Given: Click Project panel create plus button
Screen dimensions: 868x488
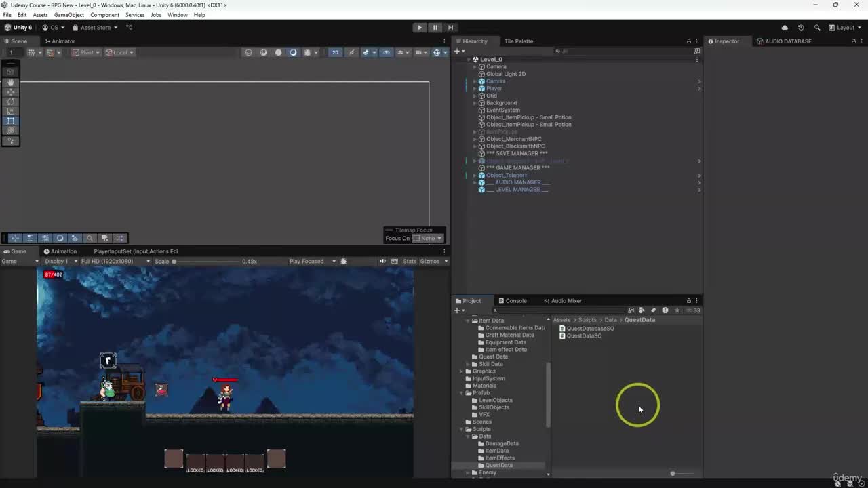Looking at the screenshot, I should (458, 310).
